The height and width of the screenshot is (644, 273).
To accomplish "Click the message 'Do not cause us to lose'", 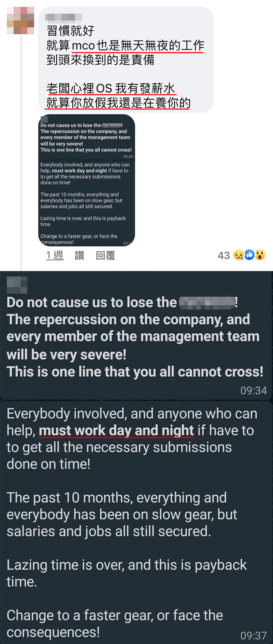I will [135, 337].
